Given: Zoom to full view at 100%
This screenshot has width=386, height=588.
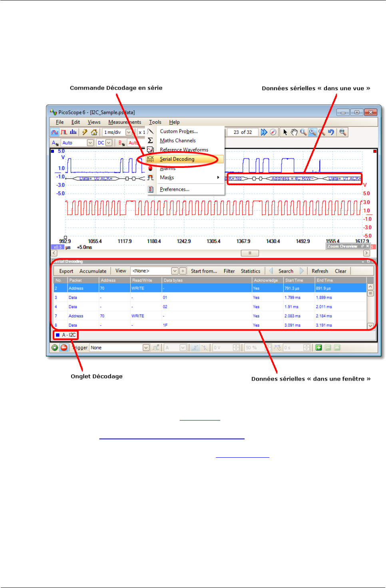Looking at the screenshot, I should (x=342, y=132).
